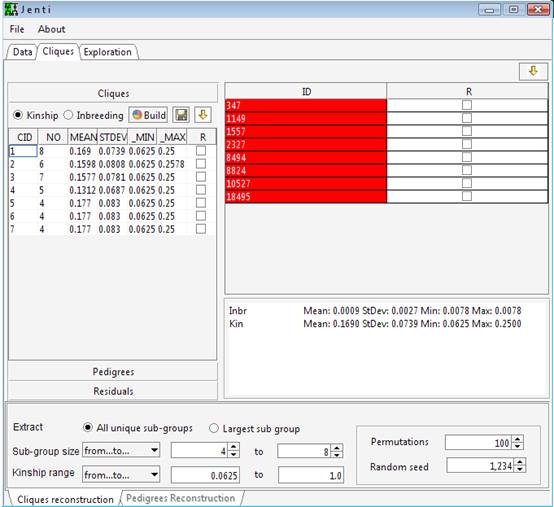
Task: Select Largest sub group option
Action: [x=213, y=429]
